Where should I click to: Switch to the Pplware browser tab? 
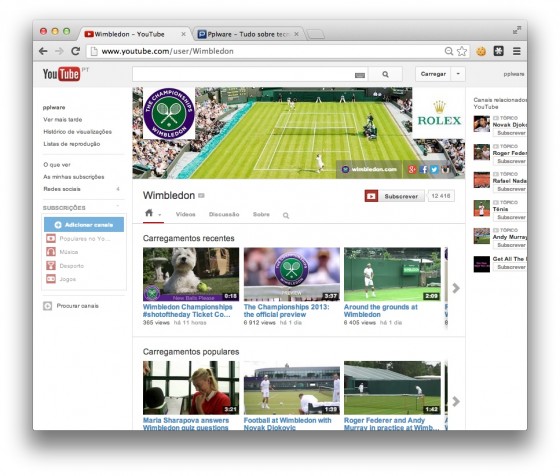pyautogui.click(x=248, y=34)
